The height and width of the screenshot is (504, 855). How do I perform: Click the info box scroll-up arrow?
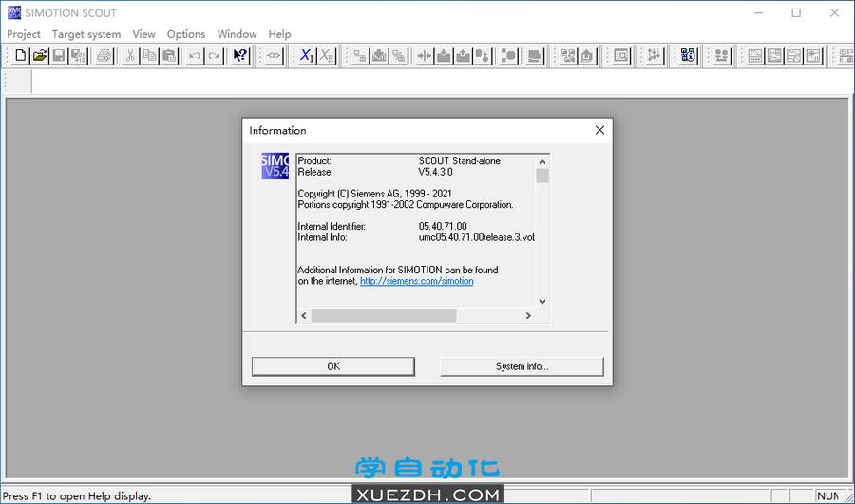542,161
